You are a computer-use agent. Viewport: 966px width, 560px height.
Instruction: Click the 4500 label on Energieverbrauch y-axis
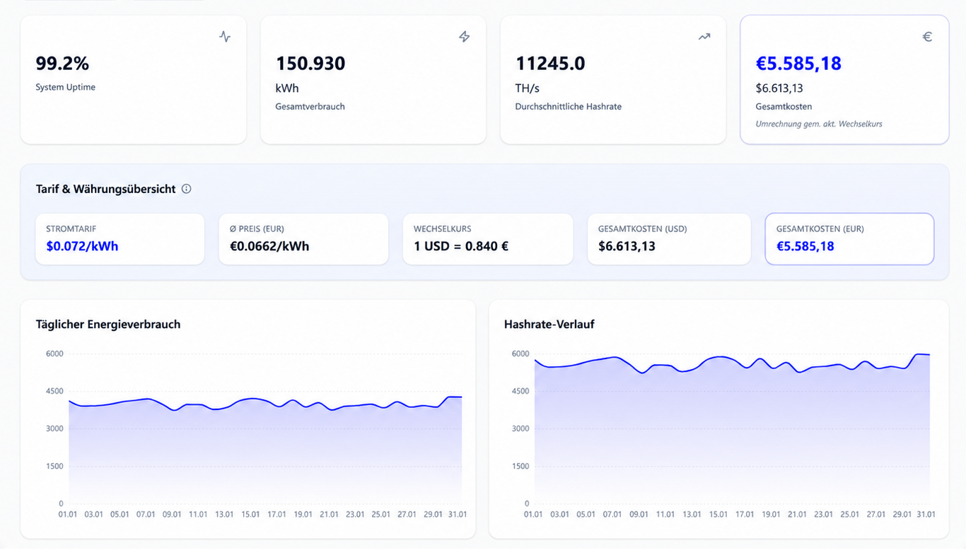pyautogui.click(x=54, y=391)
